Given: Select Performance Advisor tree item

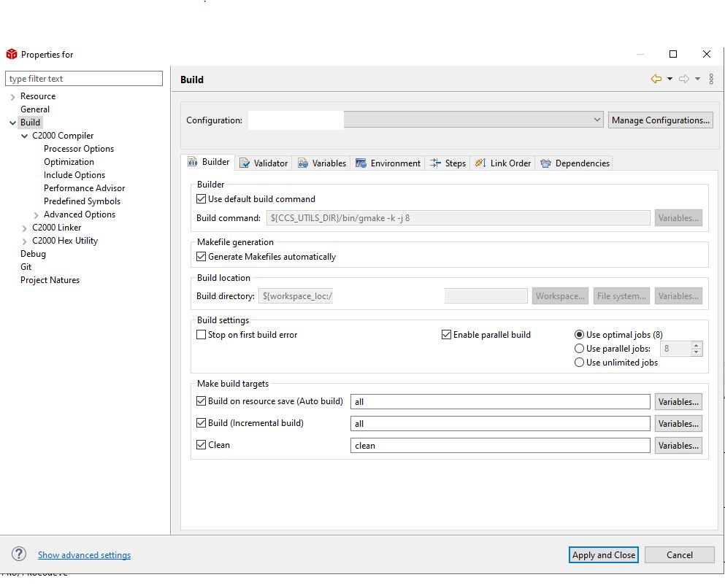Looking at the screenshot, I should [x=84, y=188].
